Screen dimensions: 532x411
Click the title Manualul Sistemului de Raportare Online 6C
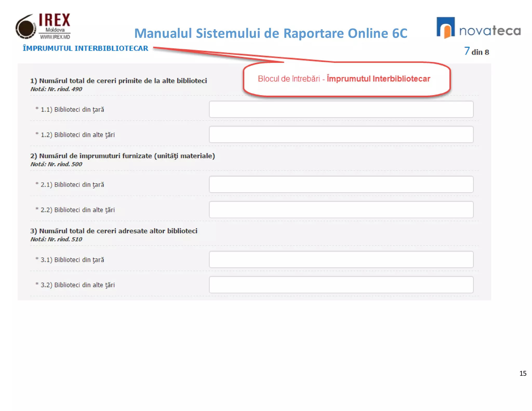click(271, 33)
